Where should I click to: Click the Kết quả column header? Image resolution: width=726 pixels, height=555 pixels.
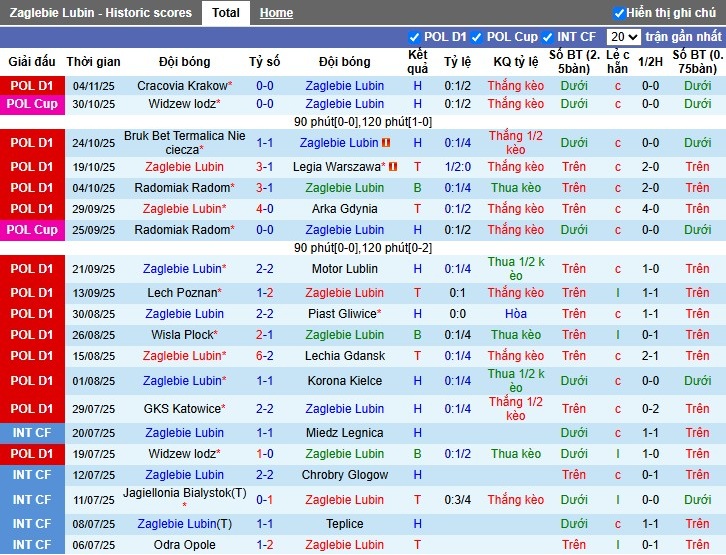pyautogui.click(x=418, y=62)
